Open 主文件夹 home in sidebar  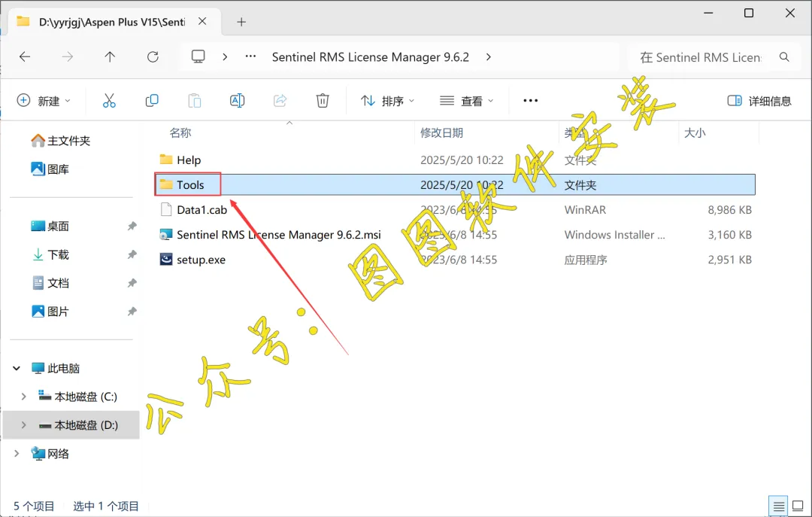click(61, 141)
